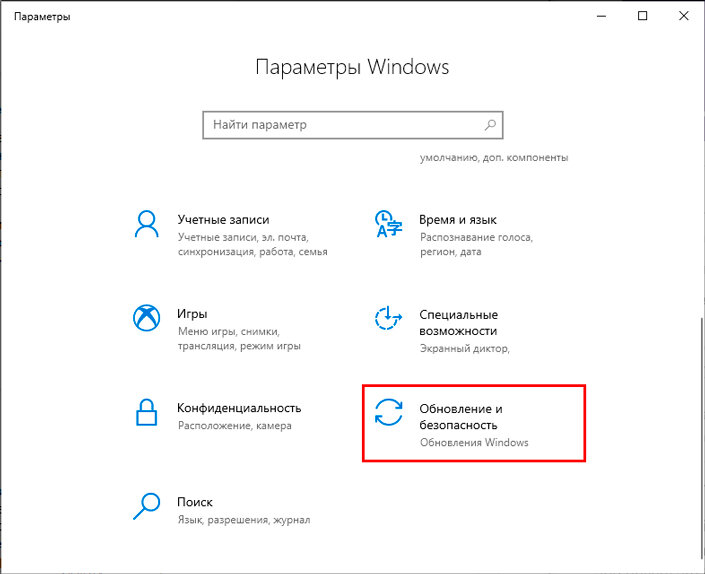Click 'Расположение, камера' description text

pos(235,426)
